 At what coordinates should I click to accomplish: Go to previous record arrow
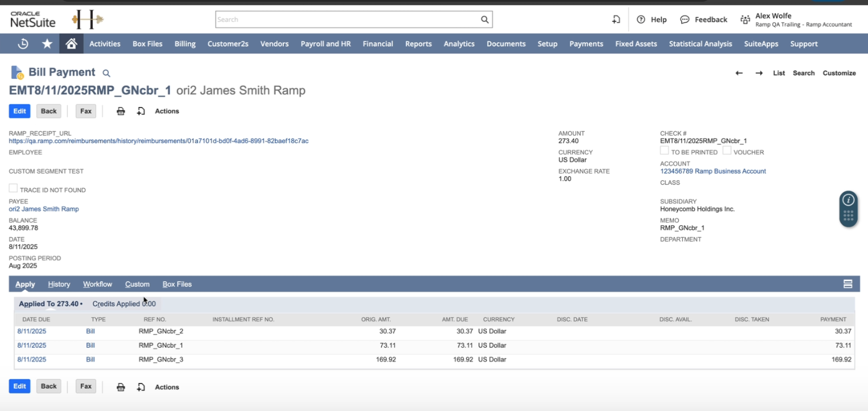pos(739,73)
